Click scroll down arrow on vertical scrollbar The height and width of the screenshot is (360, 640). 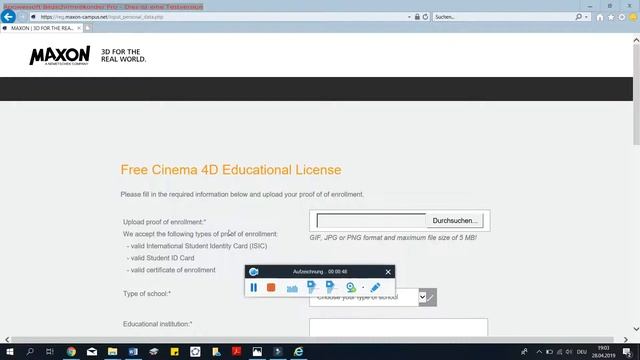coord(636,329)
